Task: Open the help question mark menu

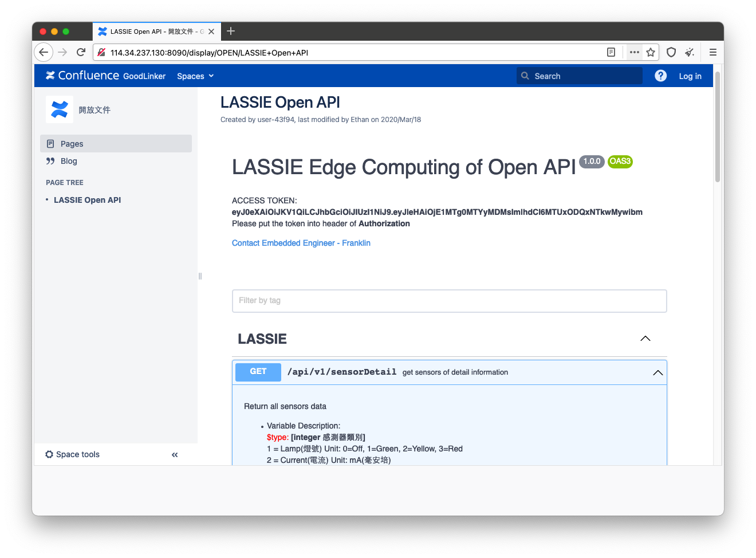Action: (660, 76)
